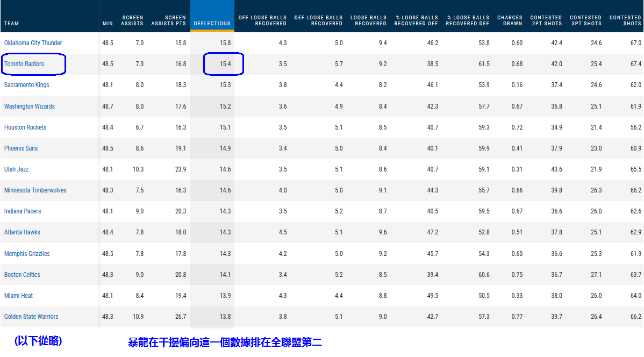Select Golden State Warriors screen assists pts 26.7
This screenshot has width=644, height=357.
click(x=181, y=316)
